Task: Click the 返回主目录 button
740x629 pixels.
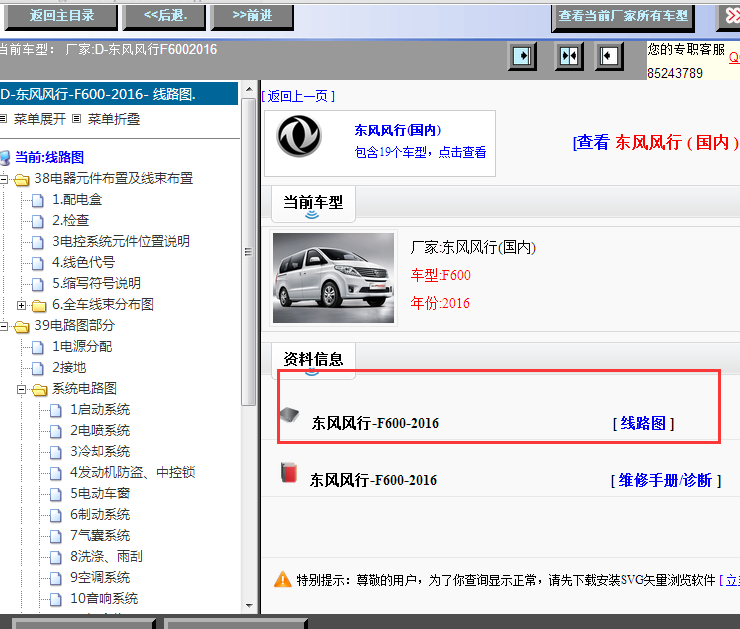Action: coord(61,16)
